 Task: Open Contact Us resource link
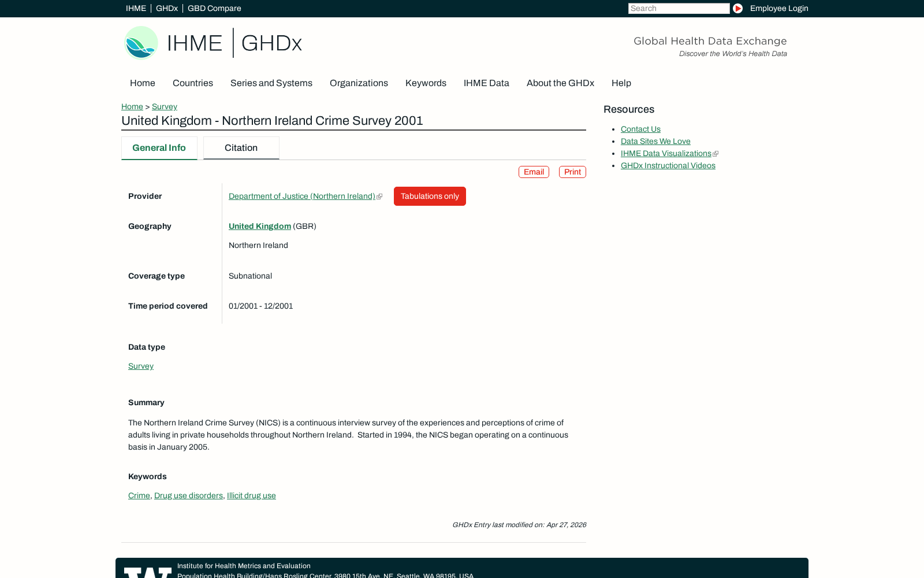[x=640, y=129]
